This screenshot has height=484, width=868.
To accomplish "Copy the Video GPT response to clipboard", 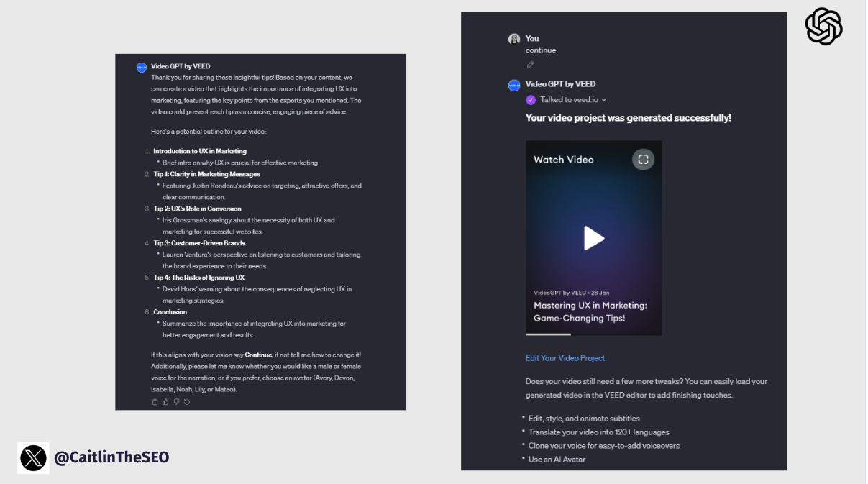I will pyautogui.click(x=155, y=402).
